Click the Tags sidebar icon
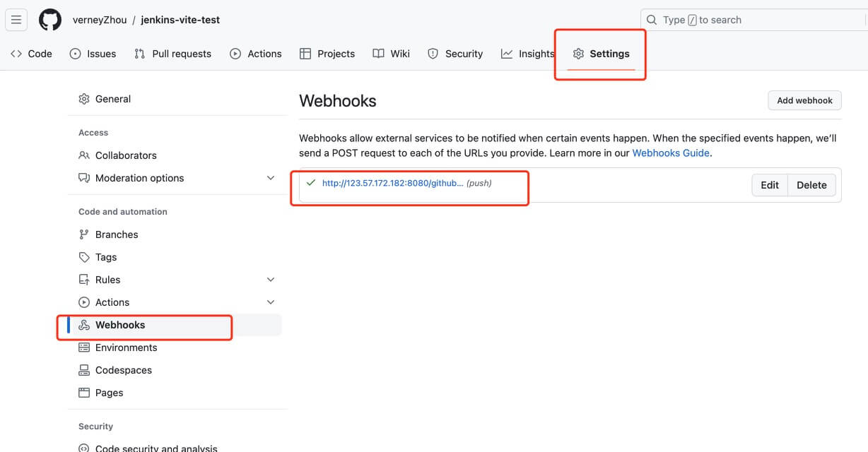Image resolution: width=868 pixels, height=452 pixels. (x=84, y=257)
